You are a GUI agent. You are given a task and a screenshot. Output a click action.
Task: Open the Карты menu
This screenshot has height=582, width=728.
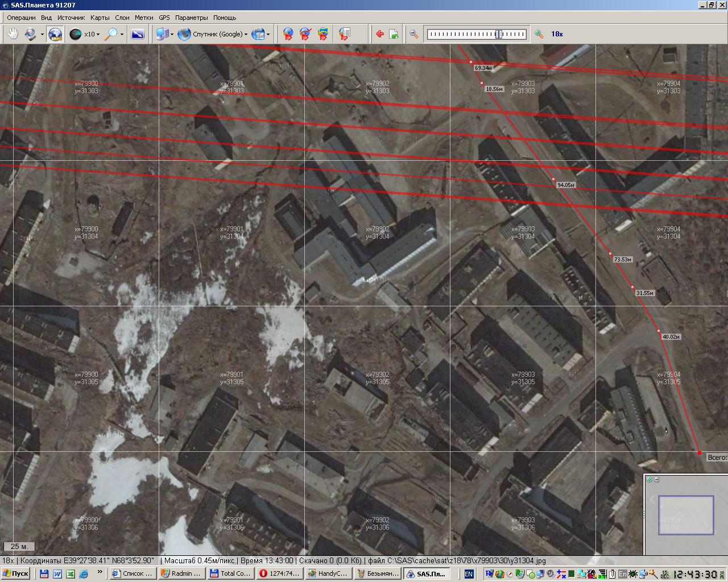click(100, 18)
